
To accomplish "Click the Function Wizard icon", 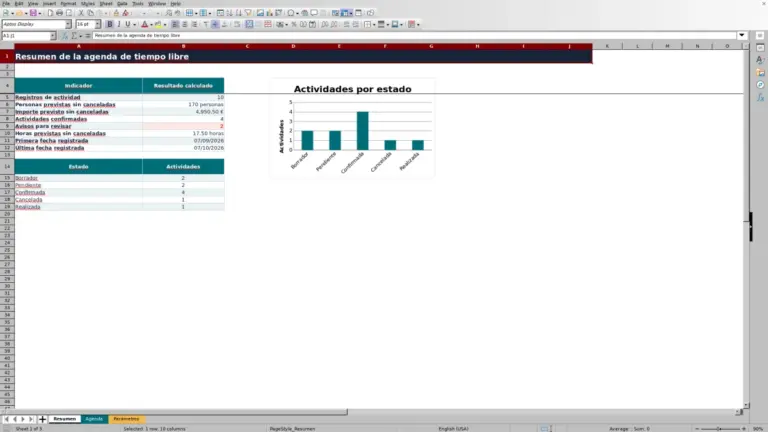I will [x=65, y=36].
